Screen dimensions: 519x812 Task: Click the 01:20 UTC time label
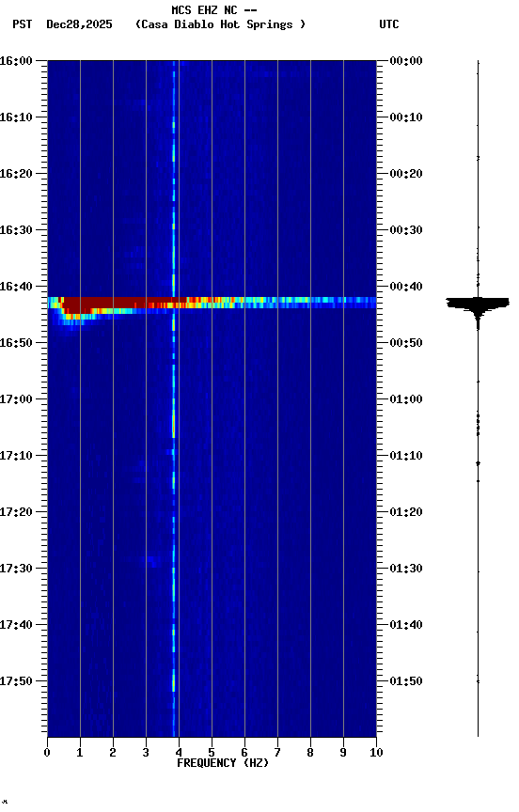click(x=406, y=513)
